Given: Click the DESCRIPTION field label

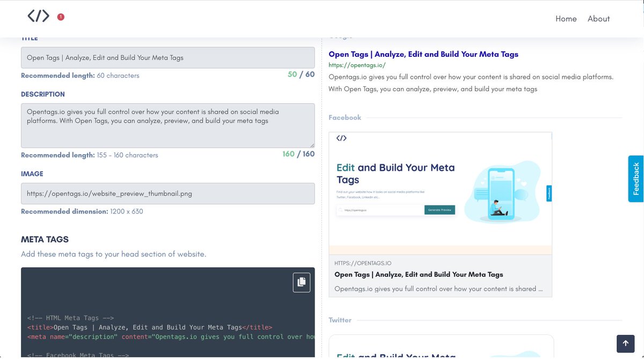Looking at the screenshot, I should tap(43, 94).
